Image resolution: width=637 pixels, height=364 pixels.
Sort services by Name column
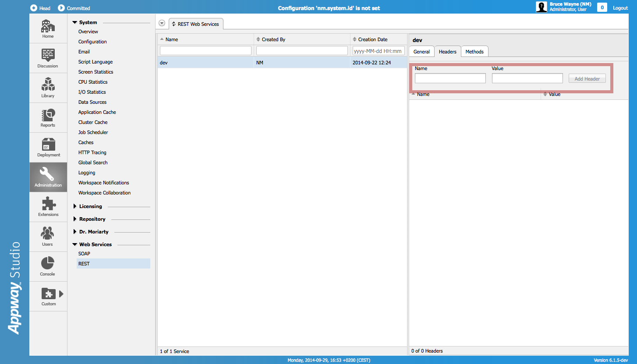click(205, 39)
